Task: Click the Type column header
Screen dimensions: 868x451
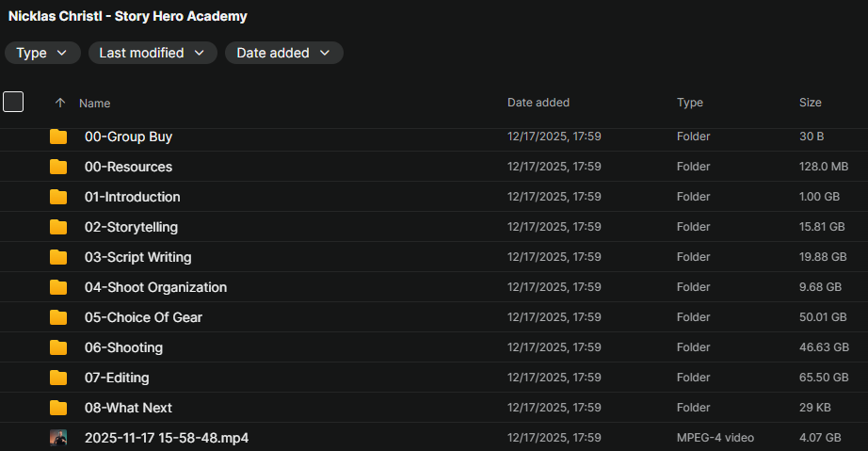Action: 689,103
